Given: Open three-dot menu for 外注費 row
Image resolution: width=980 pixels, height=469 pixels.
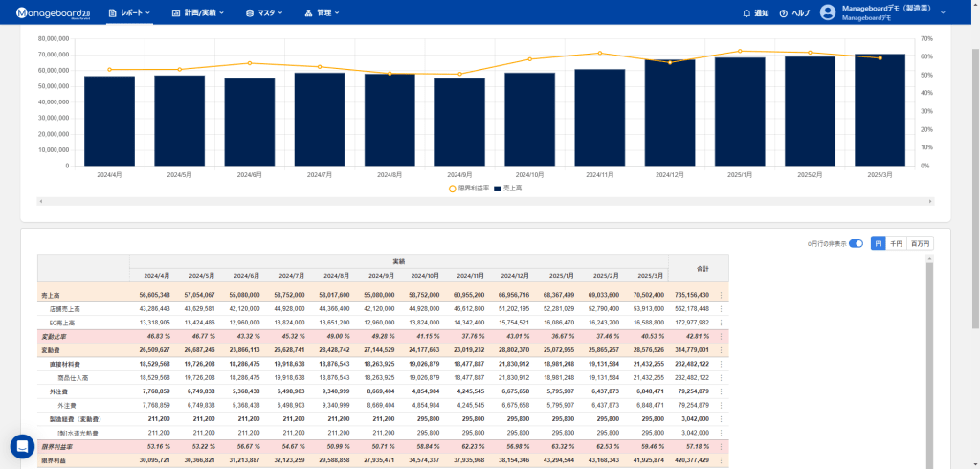Looking at the screenshot, I should (x=721, y=391).
